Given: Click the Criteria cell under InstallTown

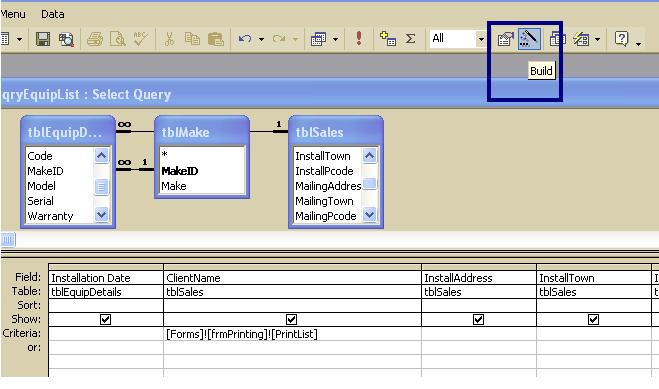Looking at the screenshot, I should tap(593, 334).
